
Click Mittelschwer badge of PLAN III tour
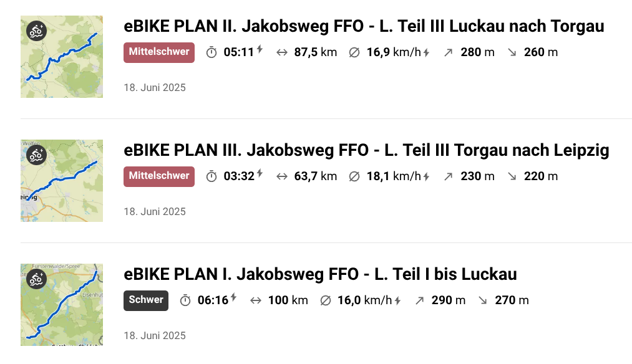159,176
